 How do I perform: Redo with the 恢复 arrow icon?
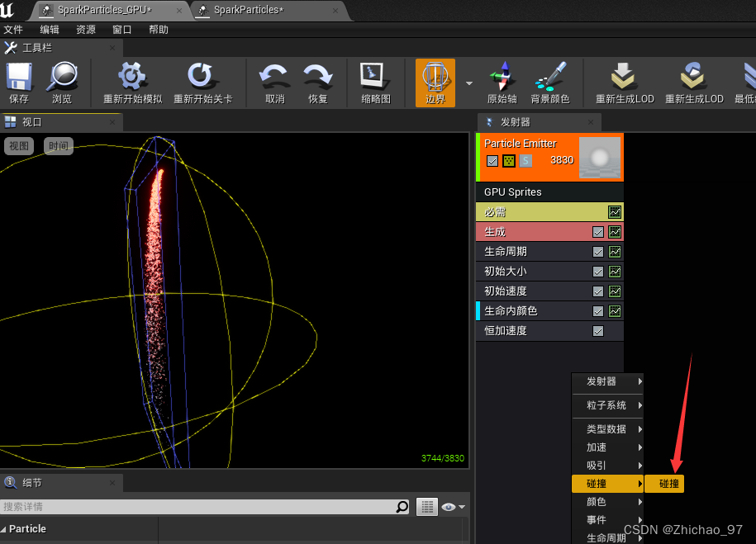click(x=318, y=77)
